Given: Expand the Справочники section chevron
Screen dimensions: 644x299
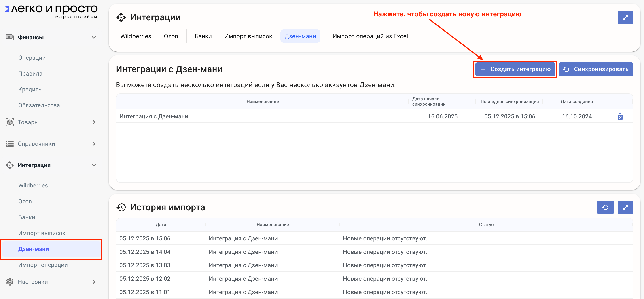Looking at the screenshot, I should [x=94, y=144].
